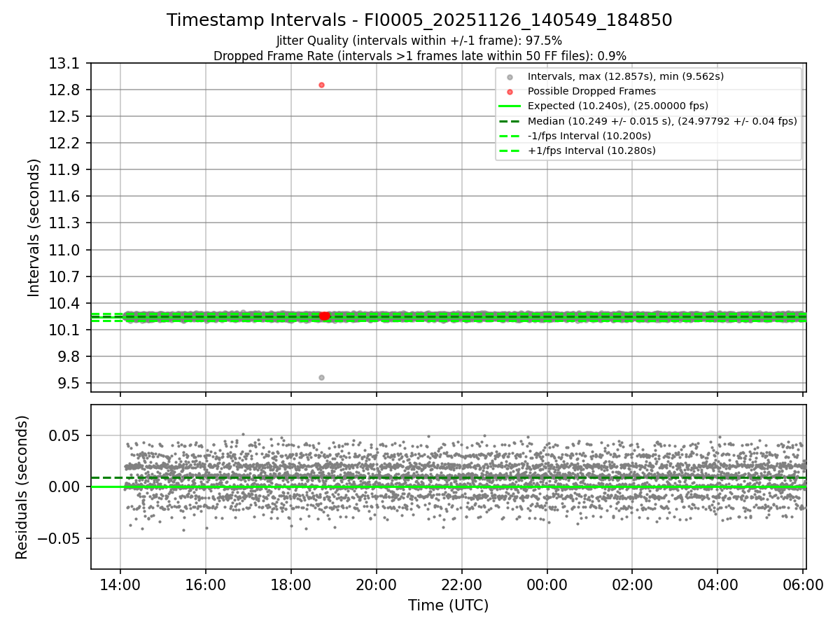Click the red dot legend marker for Possible Dropped Frames
The height and width of the screenshot is (630, 840).
[x=510, y=92]
